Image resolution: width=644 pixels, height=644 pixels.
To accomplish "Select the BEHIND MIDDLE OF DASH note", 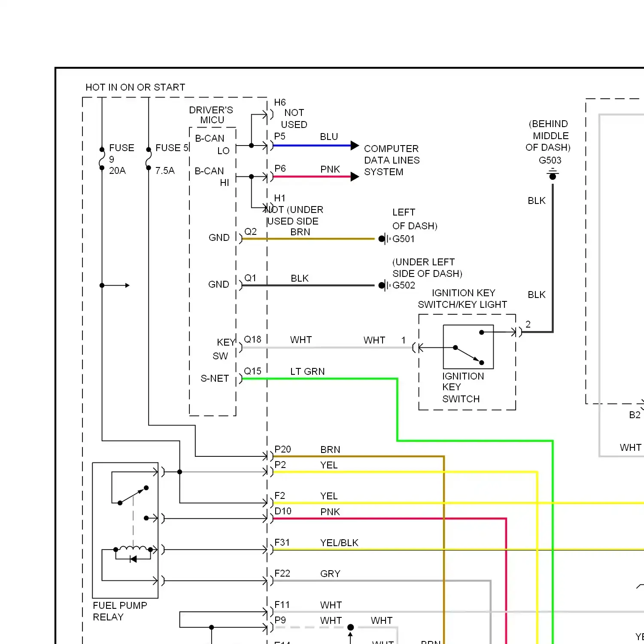I will [x=548, y=136].
